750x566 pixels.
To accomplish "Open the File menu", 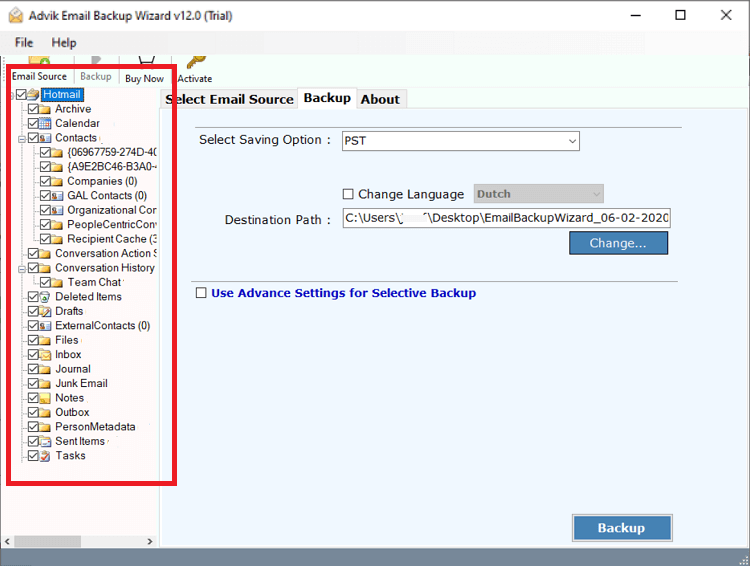I will point(24,43).
